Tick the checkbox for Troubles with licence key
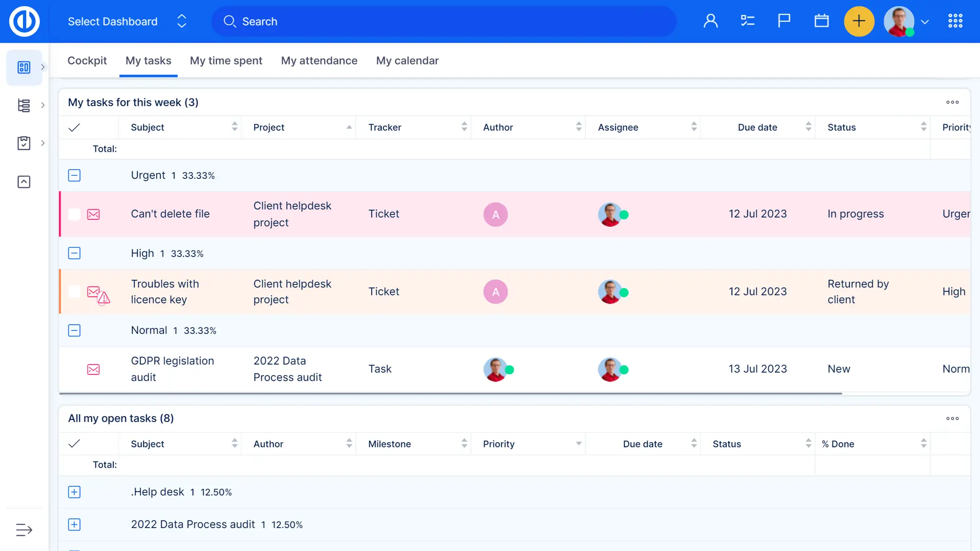 (75, 292)
